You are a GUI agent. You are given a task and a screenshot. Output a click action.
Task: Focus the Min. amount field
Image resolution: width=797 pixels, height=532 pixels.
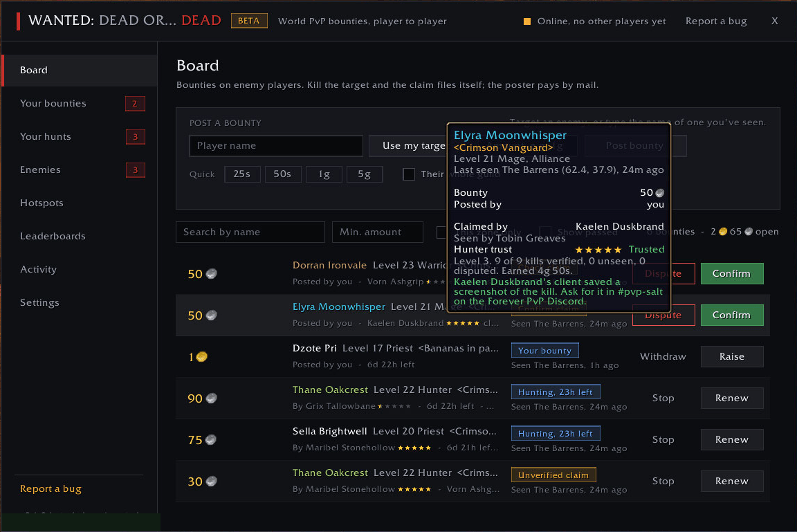tap(378, 232)
